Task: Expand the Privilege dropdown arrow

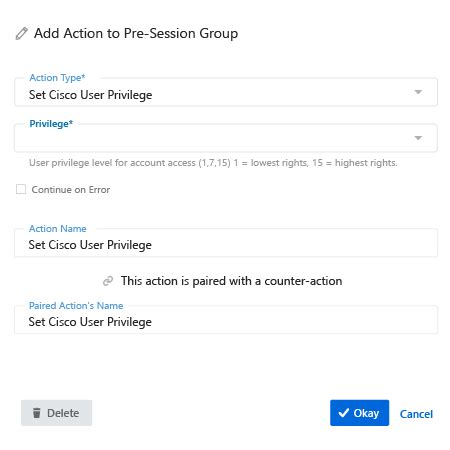Action: coord(418,138)
